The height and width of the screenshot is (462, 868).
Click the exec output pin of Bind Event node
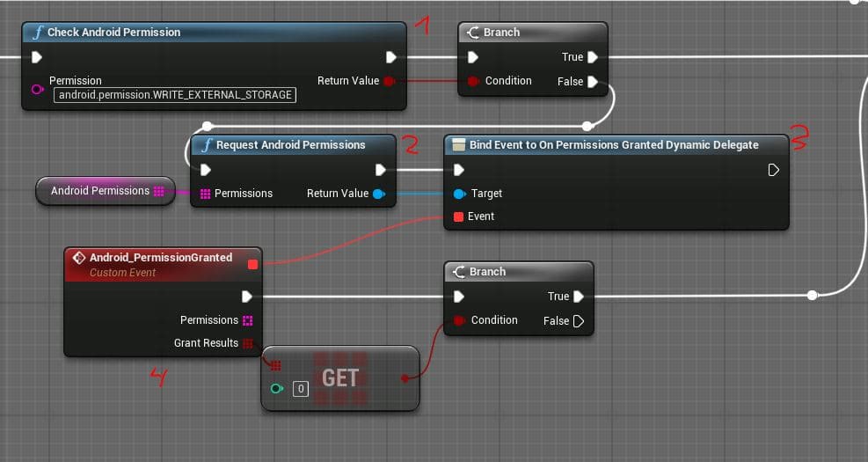pos(773,170)
